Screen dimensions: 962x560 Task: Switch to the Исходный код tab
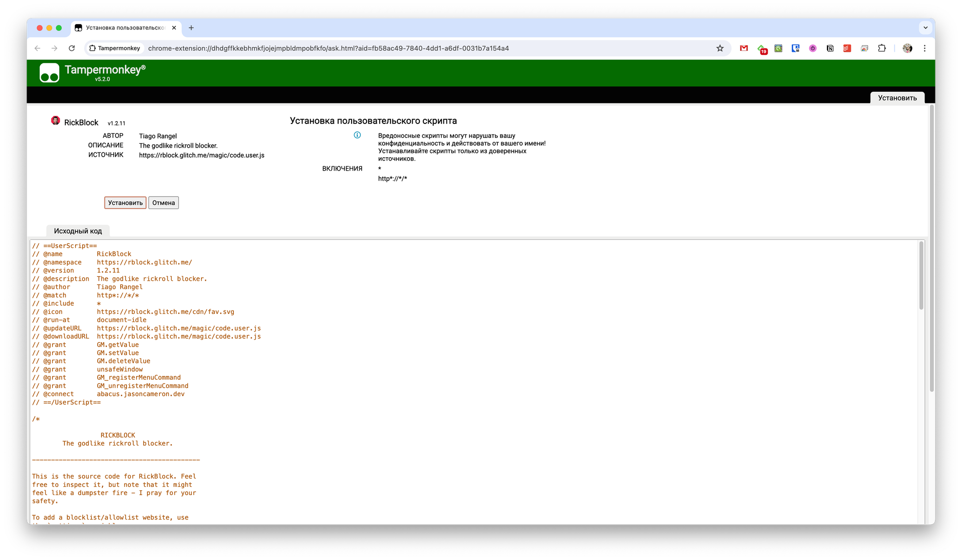point(78,231)
